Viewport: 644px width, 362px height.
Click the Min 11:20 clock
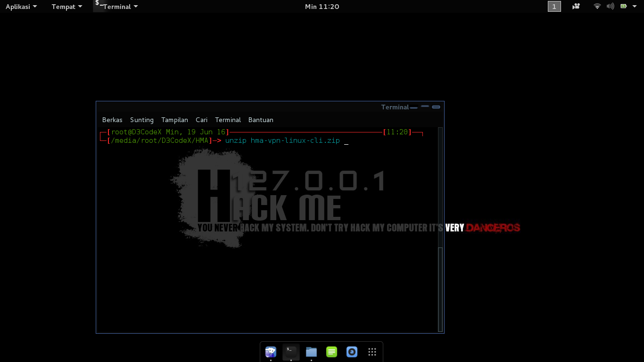(322, 7)
